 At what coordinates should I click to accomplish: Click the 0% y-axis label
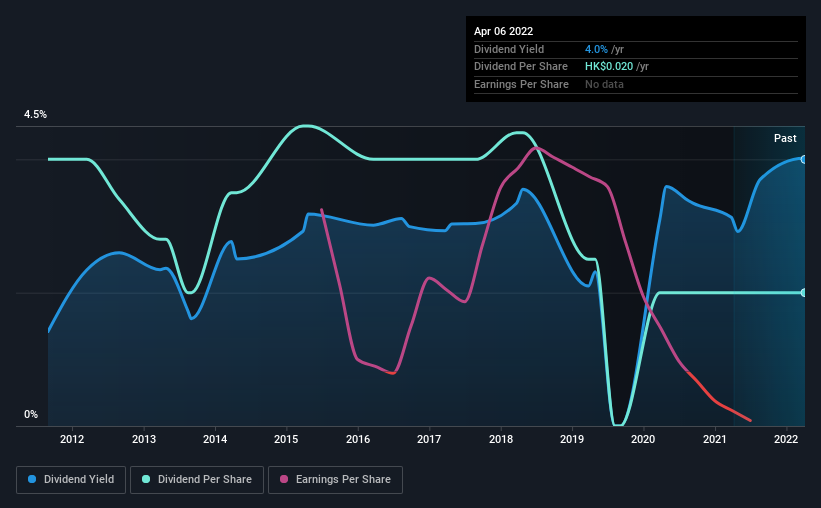click(x=31, y=414)
